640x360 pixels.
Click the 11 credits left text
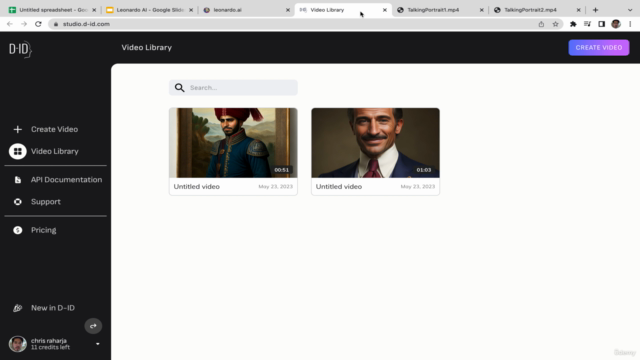pyautogui.click(x=51, y=347)
